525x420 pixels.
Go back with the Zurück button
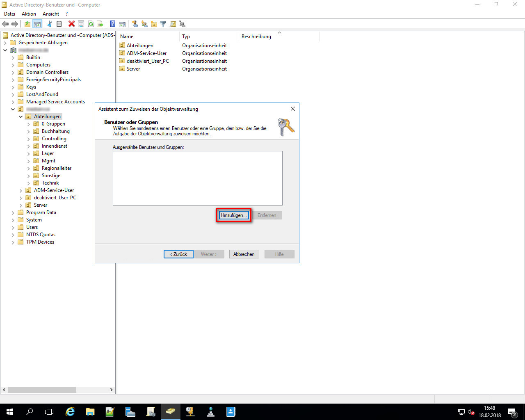(x=178, y=254)
